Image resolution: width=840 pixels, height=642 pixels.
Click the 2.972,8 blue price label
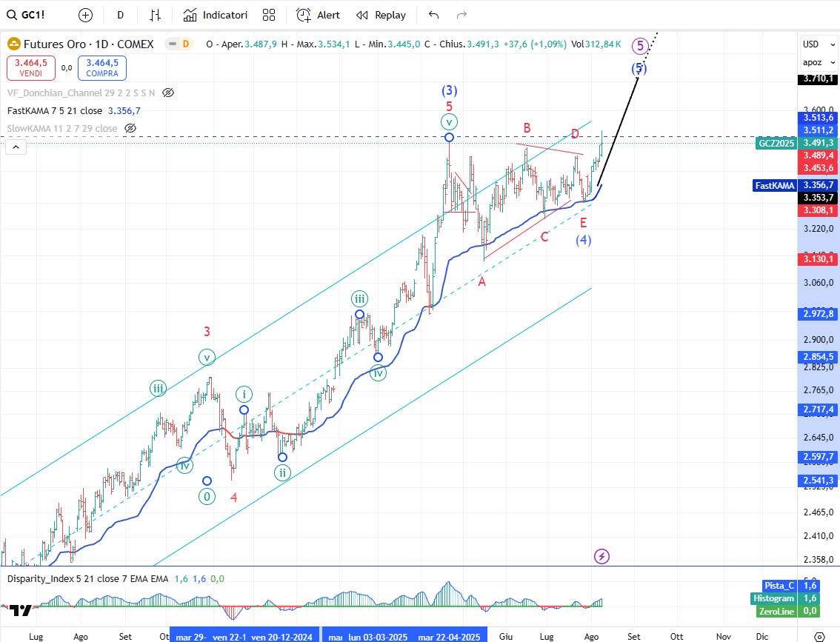pyautogui.click(x=818, y=314)
